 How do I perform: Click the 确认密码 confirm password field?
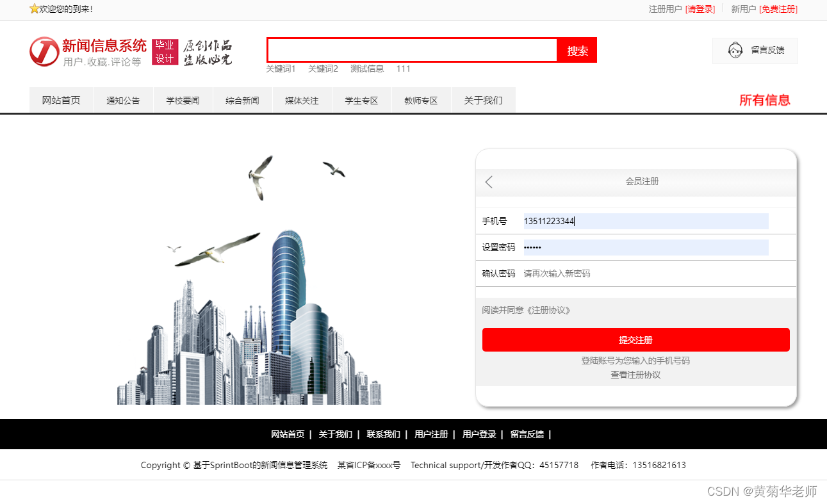pyautogui.click(x=641, y=273)
